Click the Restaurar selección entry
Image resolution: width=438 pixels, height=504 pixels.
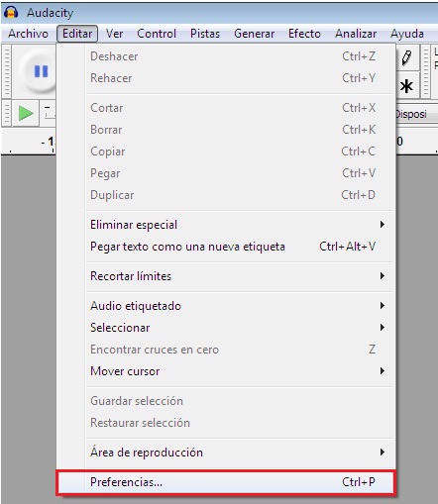(226, 423)
